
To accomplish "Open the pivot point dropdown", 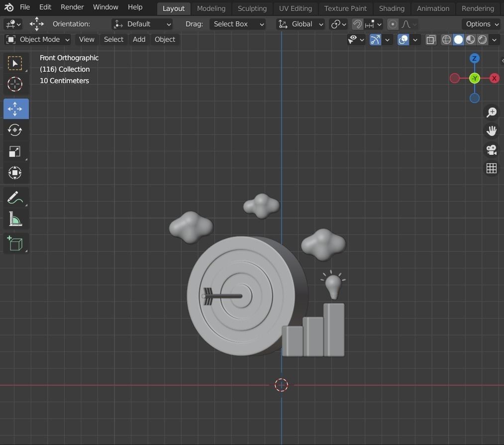I will (338, 24).
